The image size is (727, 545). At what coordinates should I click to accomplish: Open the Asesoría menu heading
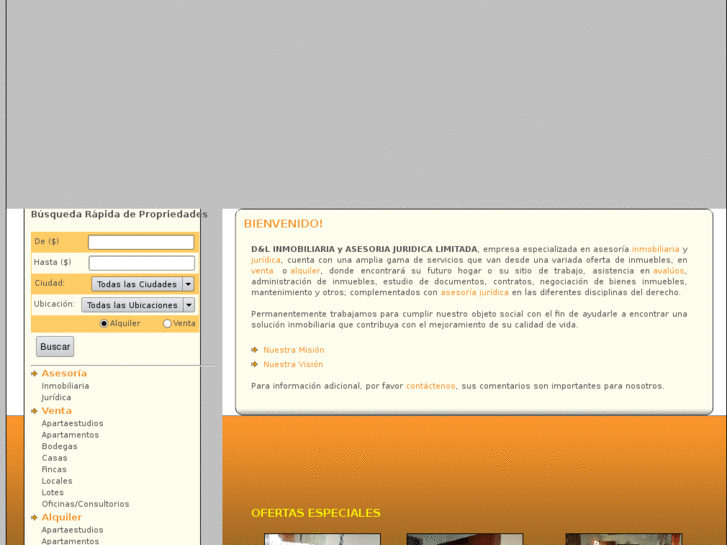pos(64,373)
